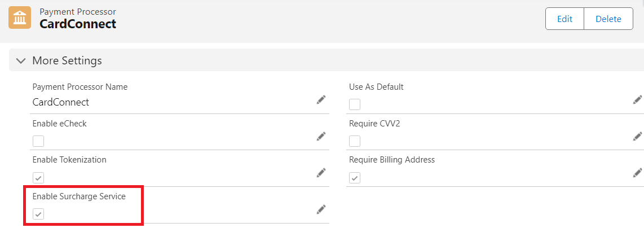The height and width of the screenshot is (232, 644).
Task: Edit the Payment Processor Name field pencil
Action: tap(321, 100)
